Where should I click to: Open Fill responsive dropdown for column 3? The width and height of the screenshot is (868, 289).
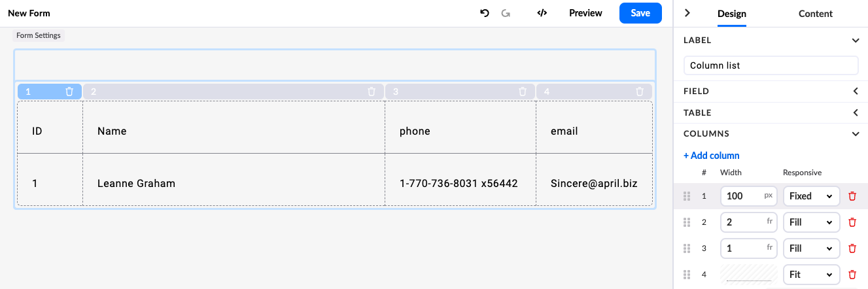click(x=811, y=248)
